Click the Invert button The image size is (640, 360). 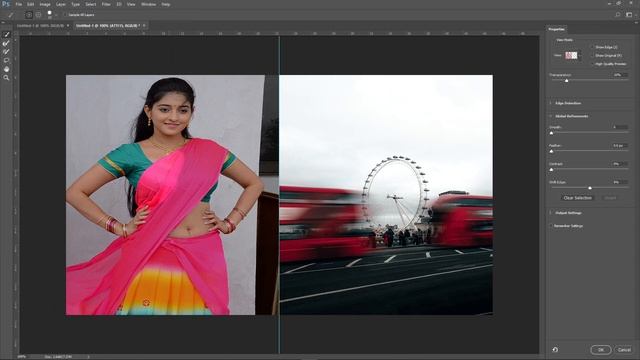point(610,198)
